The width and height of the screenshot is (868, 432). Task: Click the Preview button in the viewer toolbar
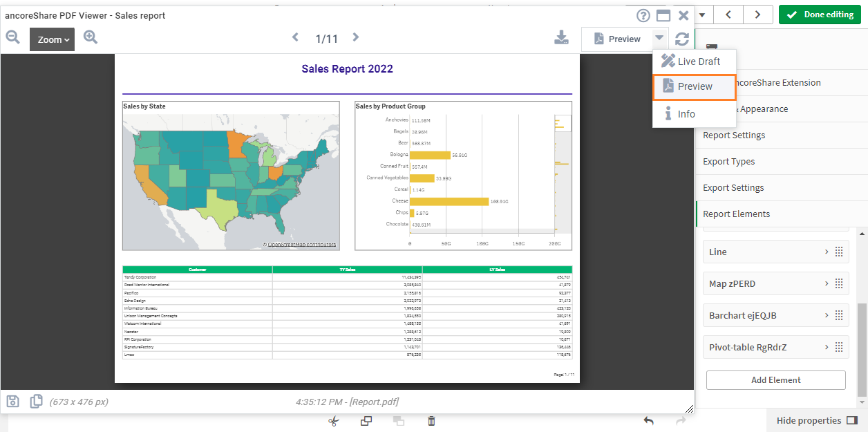[617, 39]
